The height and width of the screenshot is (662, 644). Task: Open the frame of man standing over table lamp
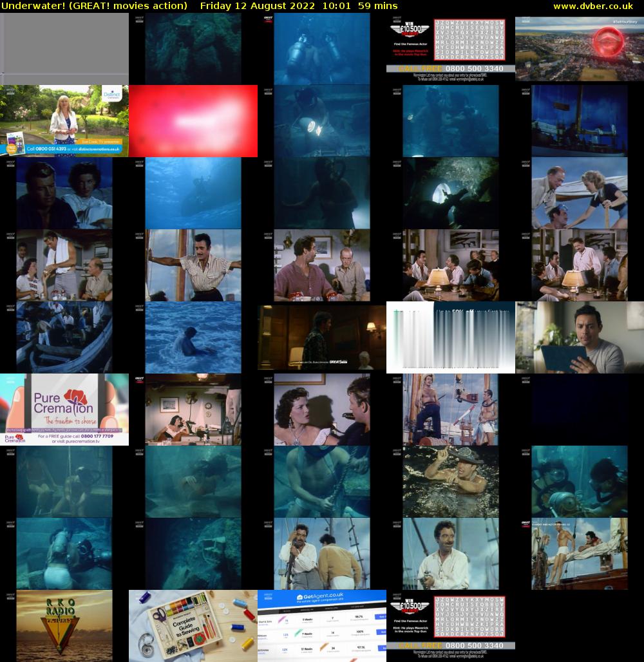coord(580,265)
